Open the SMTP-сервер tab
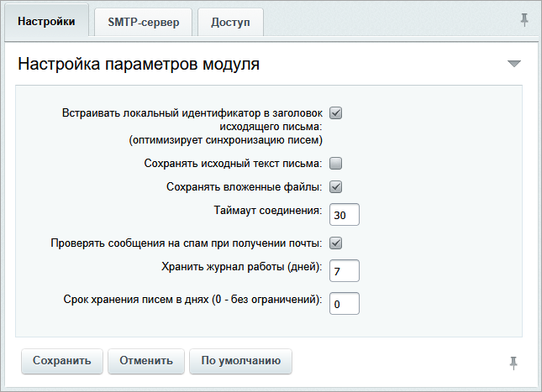Screen dimensions: 542x392 (143, 23)
